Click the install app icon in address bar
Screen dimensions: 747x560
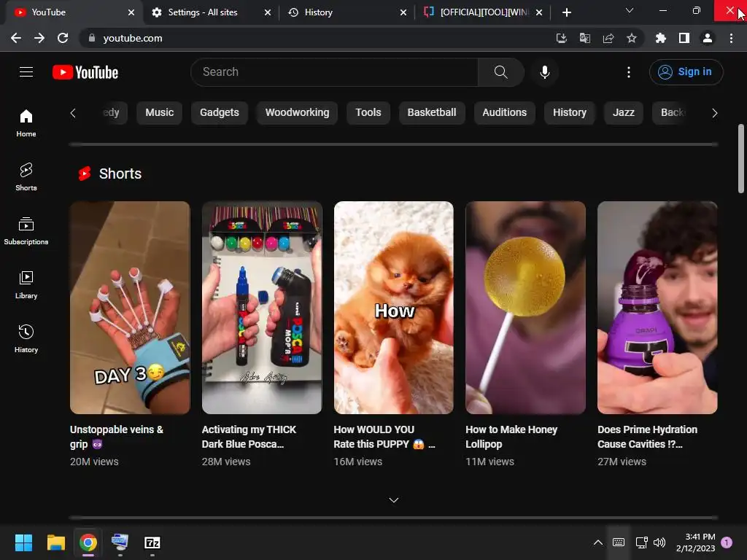(561, 38)
